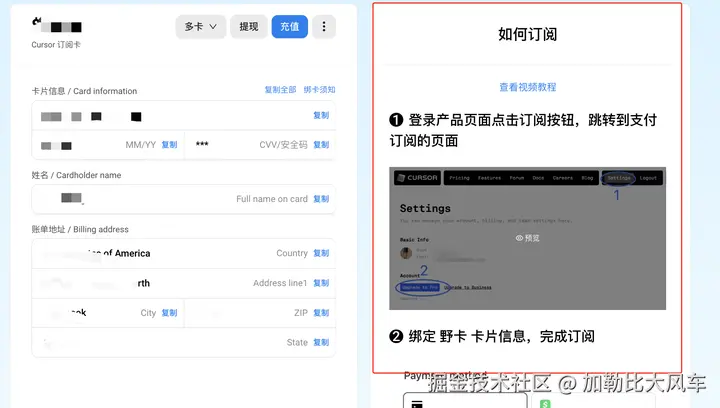
Task: Open the 绑卡须知 binding notice link
Action: point(319,89)
